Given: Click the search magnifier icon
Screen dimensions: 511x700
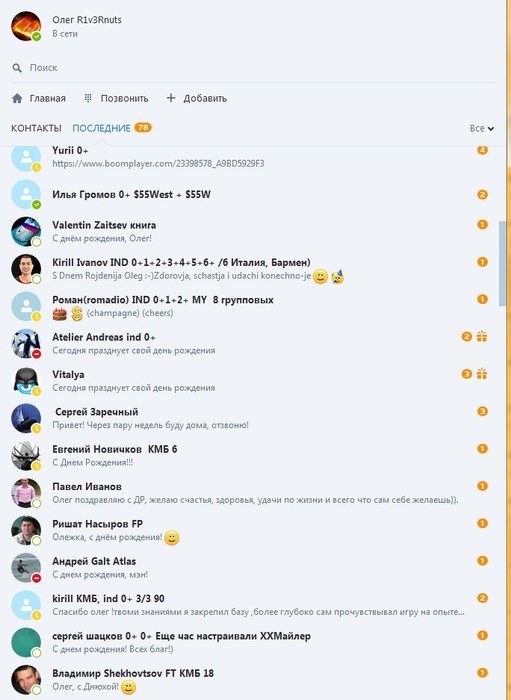Looking at the screenshot, I should (17, 68).
